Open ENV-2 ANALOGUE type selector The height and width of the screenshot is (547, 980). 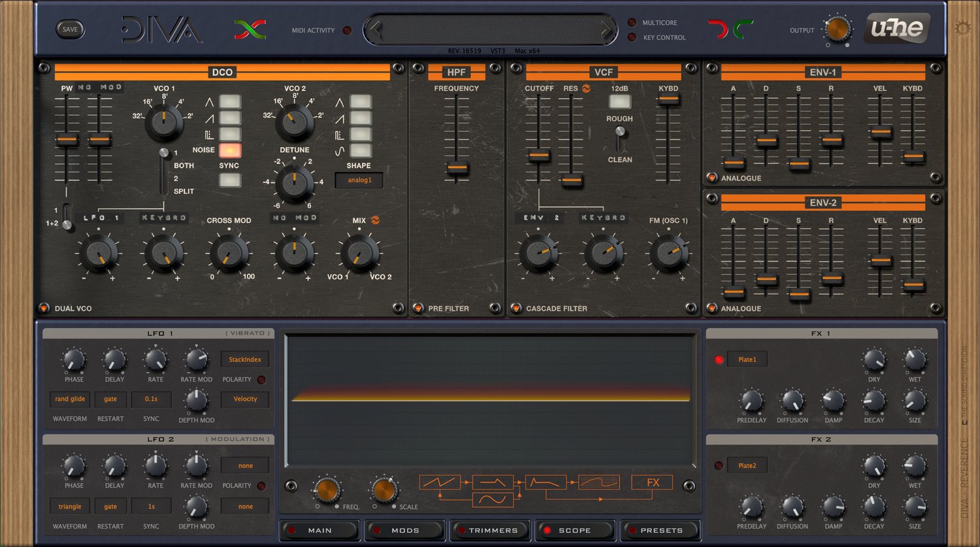711,308
